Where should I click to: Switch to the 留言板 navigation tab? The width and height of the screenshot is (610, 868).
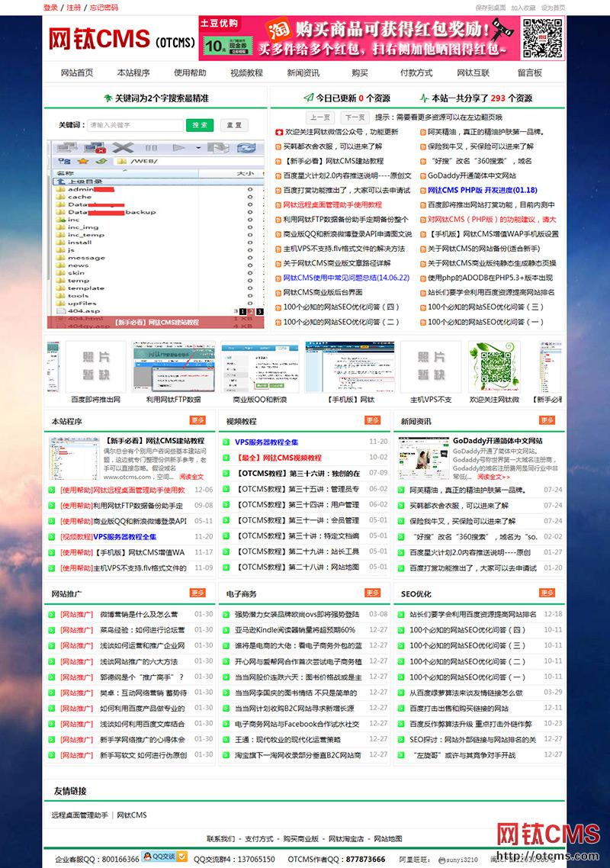pos(529,72)
